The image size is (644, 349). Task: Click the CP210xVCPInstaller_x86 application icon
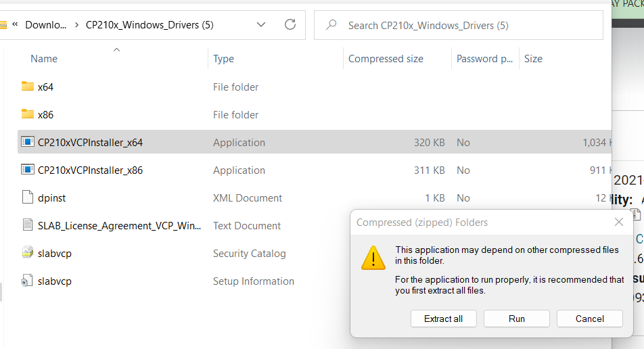pos(28,170)
